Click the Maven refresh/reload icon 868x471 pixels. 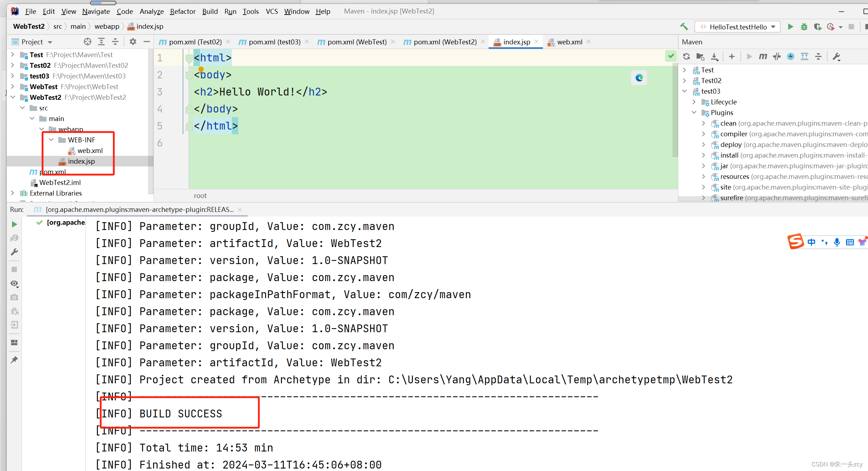[x=688, y=56]
